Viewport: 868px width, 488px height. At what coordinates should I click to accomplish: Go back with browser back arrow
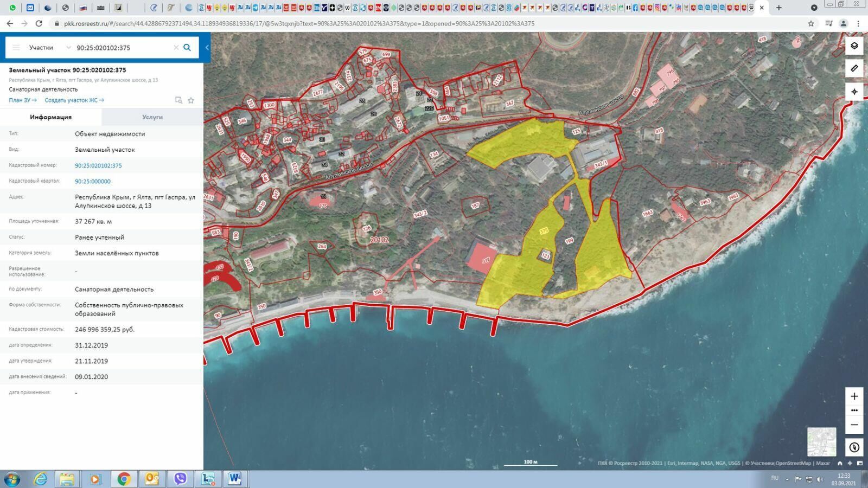[x=10, y=23]
